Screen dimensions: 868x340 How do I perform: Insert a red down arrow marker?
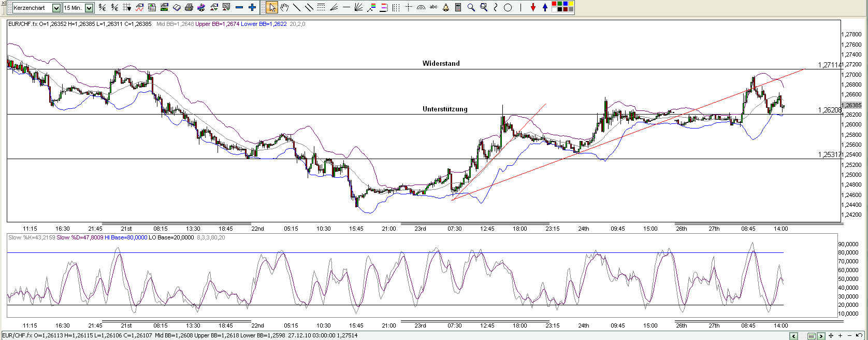533,7
